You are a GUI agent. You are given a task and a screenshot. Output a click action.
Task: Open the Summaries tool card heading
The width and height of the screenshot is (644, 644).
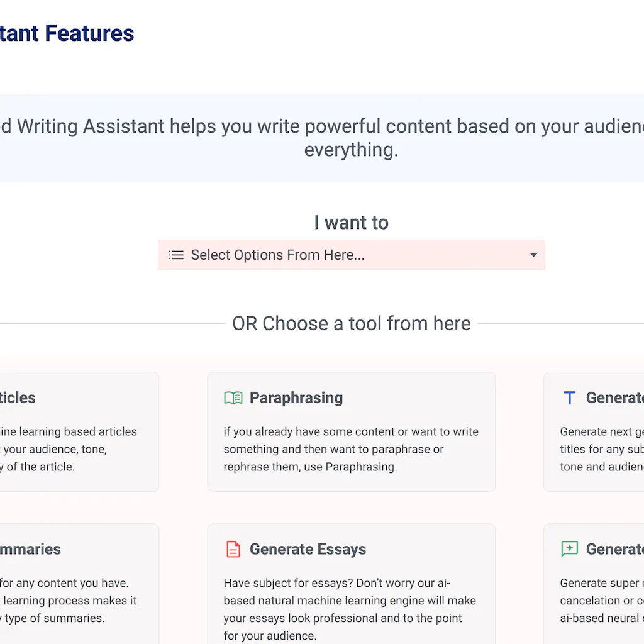point(30,549)
